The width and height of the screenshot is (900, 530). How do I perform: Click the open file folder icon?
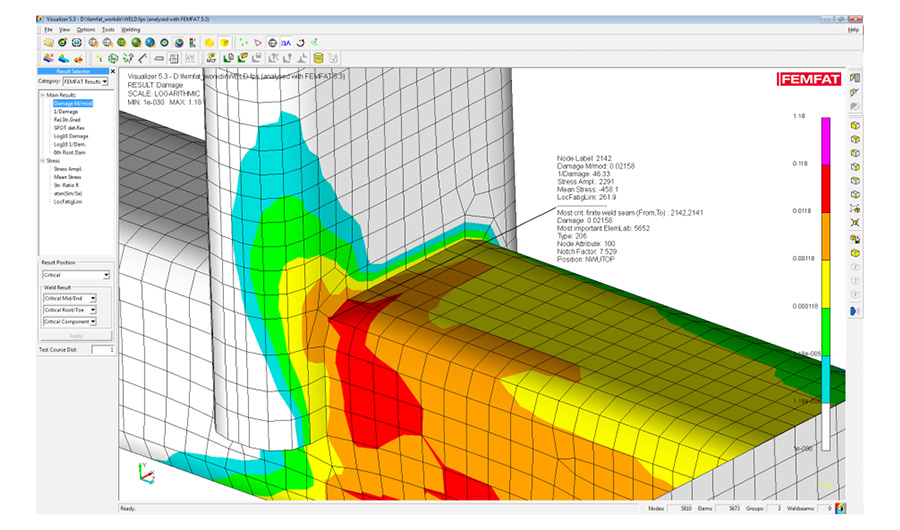click(x=48, y=42)
